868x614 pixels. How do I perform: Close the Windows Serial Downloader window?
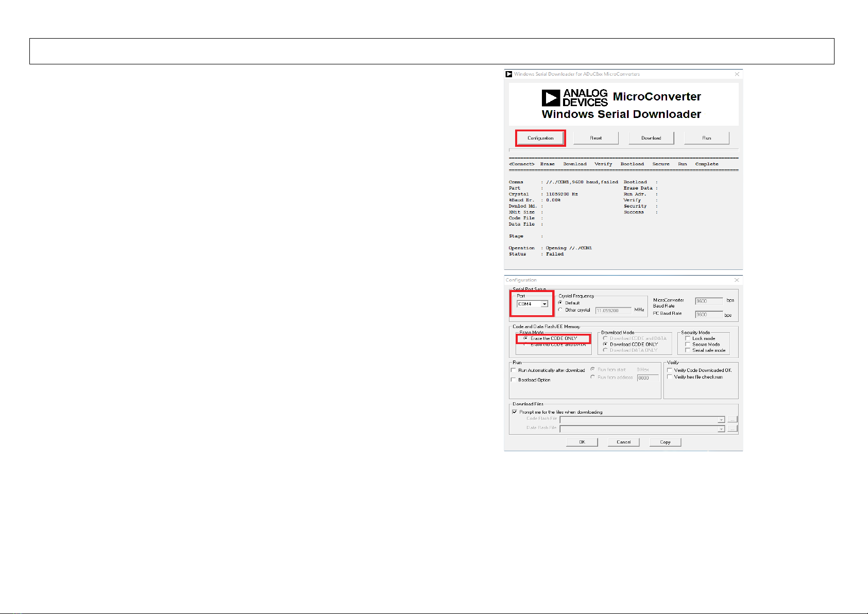coord(737,74)
